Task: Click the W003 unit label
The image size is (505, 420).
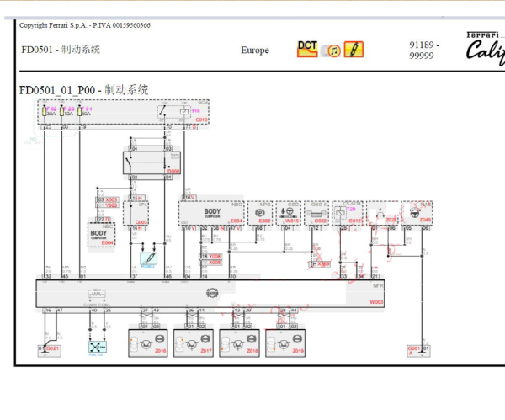Action: pos(376,302)
